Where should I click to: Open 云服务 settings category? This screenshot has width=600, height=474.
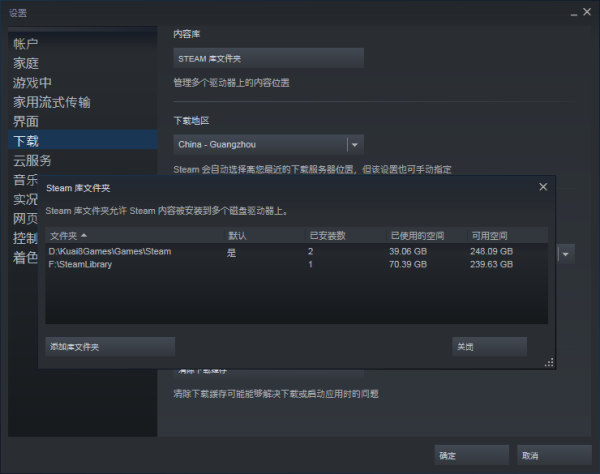pos(32,160)
